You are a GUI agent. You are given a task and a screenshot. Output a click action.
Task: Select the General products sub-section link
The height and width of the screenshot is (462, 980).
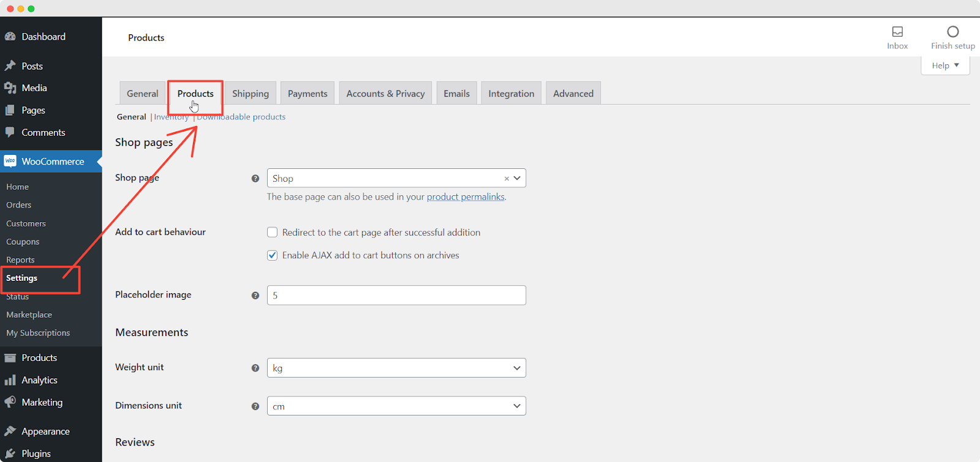[132, 117]
